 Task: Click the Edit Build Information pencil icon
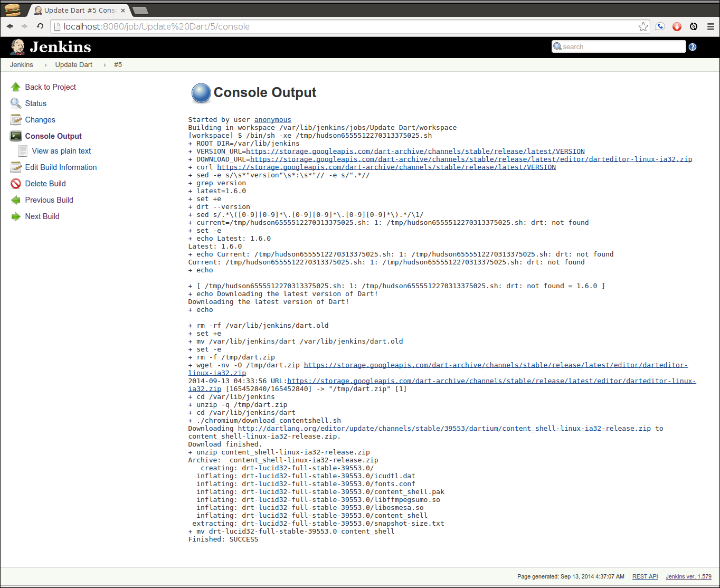coord(15,167)
